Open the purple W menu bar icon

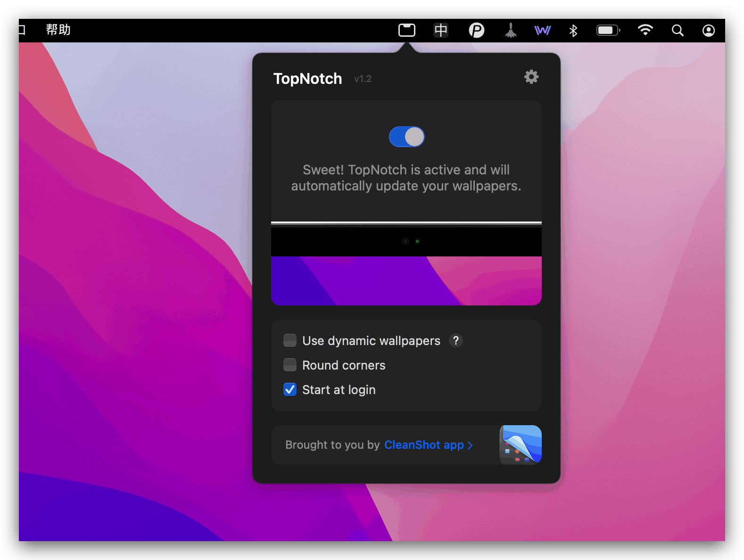point(542,31)
